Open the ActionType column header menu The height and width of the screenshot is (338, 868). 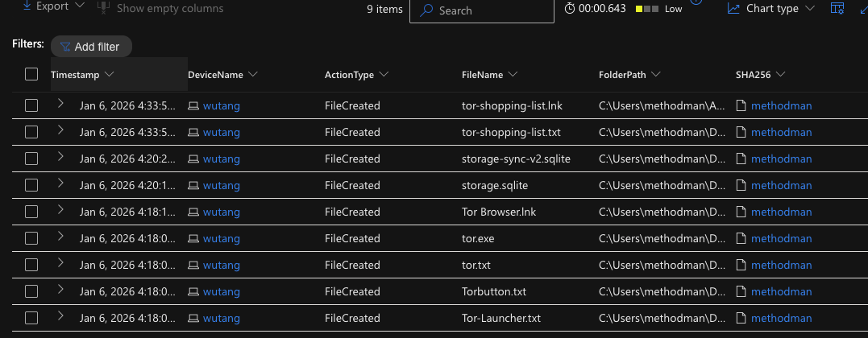384,74
